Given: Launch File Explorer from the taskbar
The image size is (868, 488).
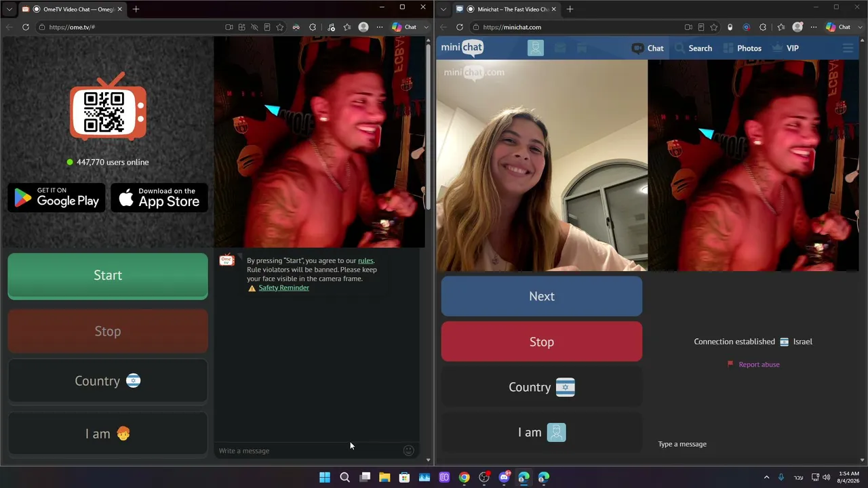Looking at the screenshot, I should tap(384, 477).
